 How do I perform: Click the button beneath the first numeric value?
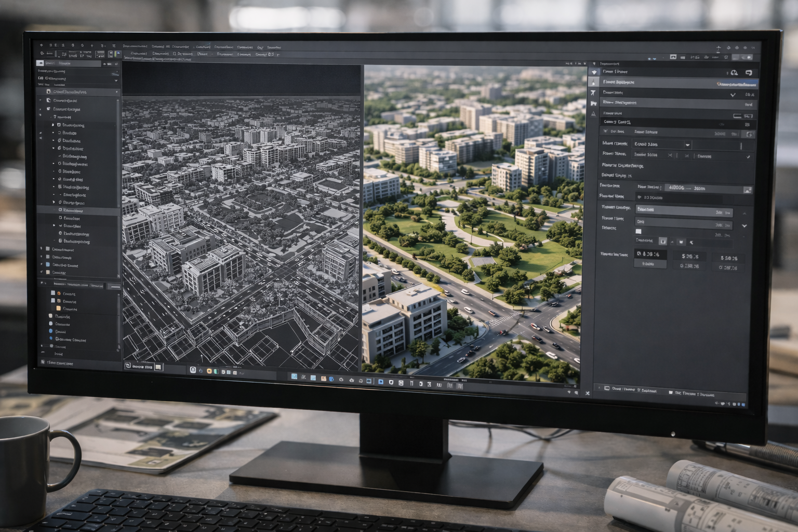click(x=648, y=264)
